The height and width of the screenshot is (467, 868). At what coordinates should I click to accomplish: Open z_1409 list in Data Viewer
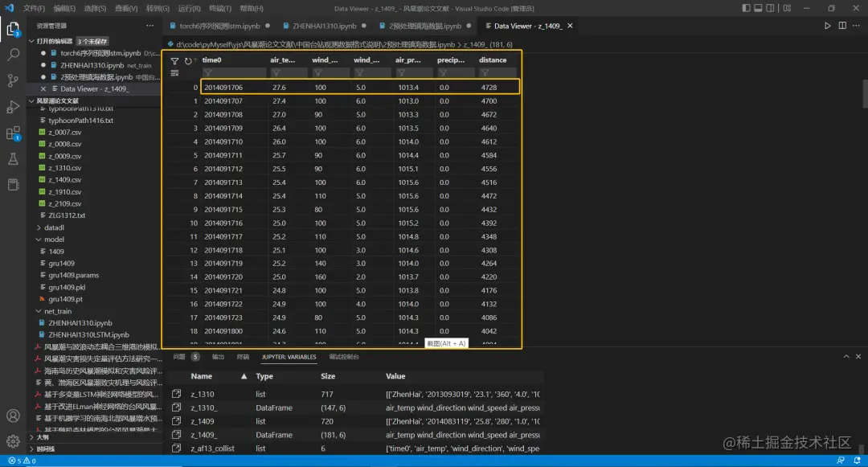tap(176, 421)
